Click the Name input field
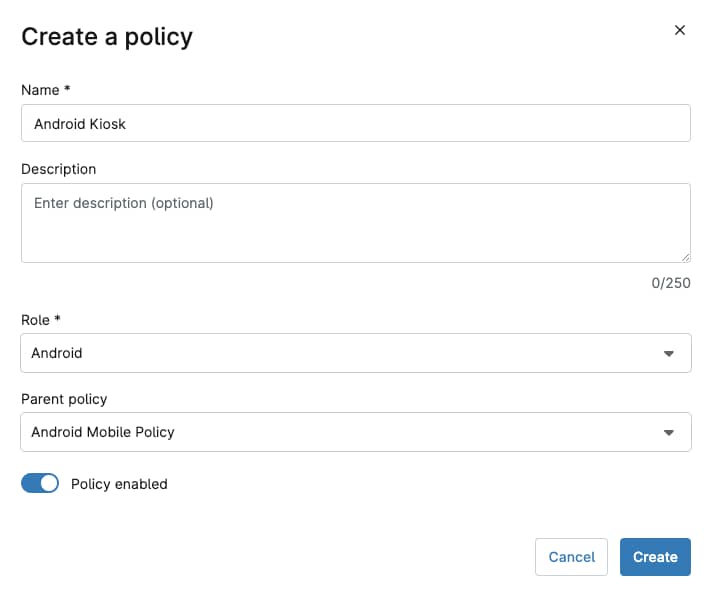 (x=356, y=123)
